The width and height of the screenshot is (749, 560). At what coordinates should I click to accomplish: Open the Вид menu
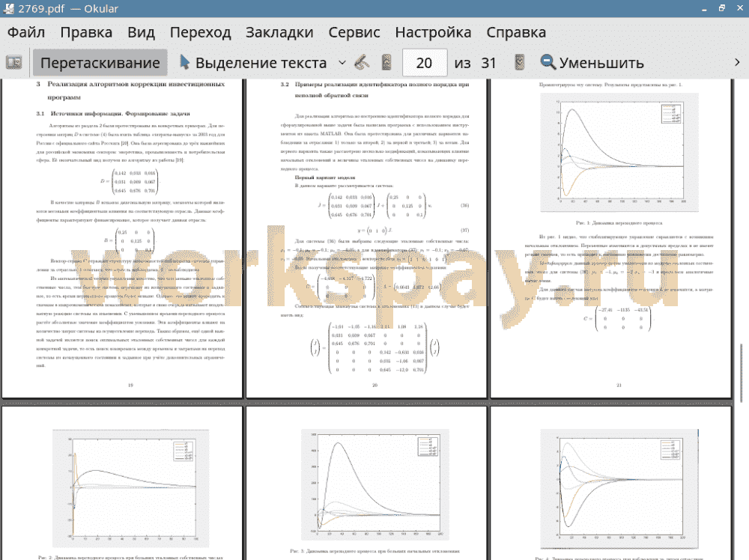pos(141,32)
